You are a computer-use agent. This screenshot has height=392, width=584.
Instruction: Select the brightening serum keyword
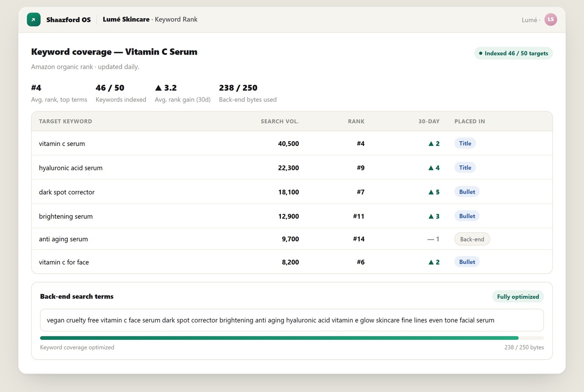(x=66, y=216)
